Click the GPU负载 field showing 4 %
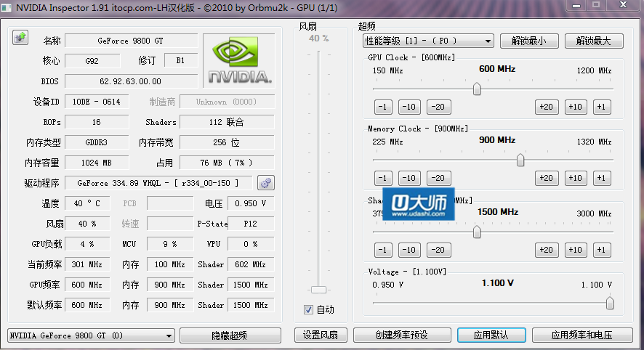The image size is (644, 350). tap(87, 244)
